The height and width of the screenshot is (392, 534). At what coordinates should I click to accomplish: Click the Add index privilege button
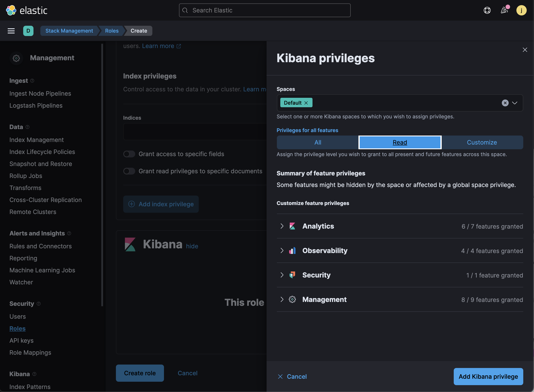[161, 204]
